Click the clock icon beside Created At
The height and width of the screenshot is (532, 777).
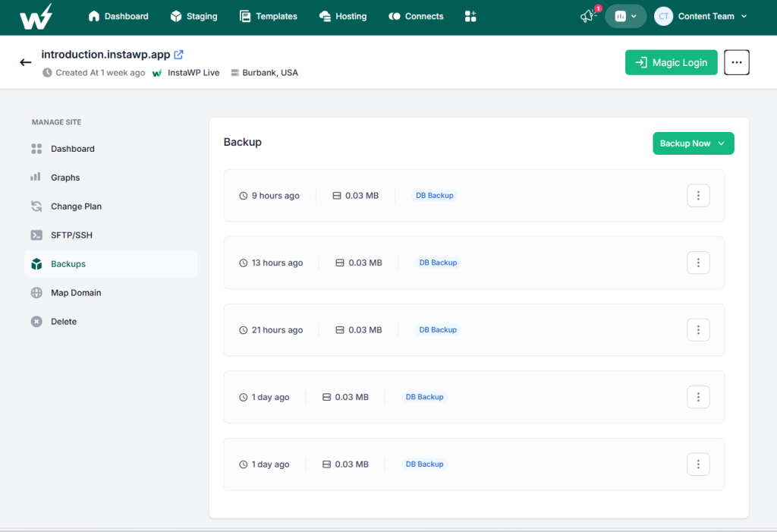47,72
